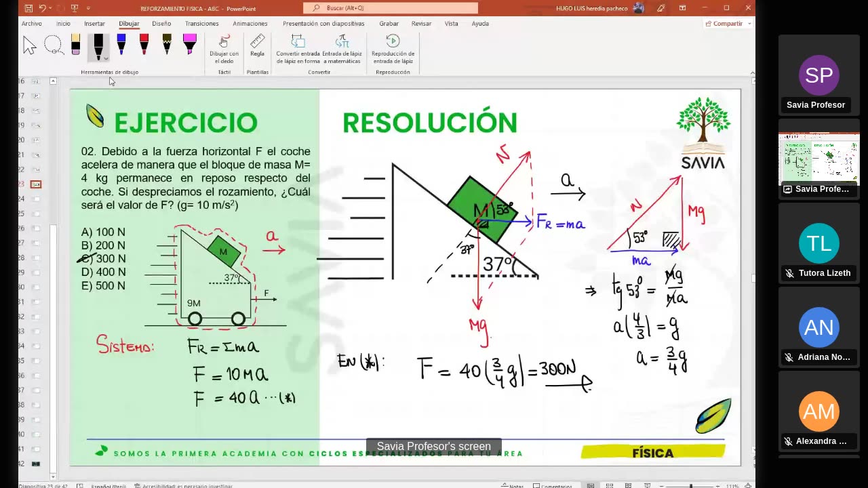Click the RESOLUCIÓN heading on slide
This screenshot has width=868, height=488.
point(429,123)
